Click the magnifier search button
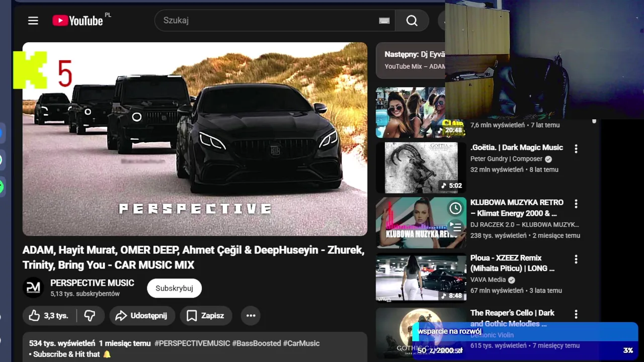The height and width of the screenshot is (362, 644). (412, 21)
